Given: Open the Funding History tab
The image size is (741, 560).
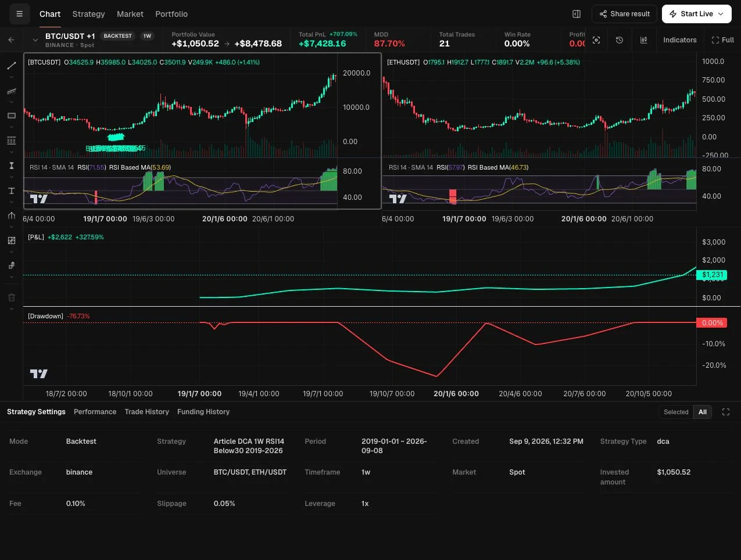Looking at the screenshot, I should (203, 412).
